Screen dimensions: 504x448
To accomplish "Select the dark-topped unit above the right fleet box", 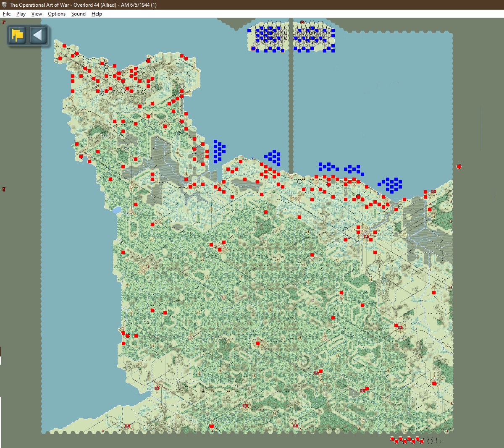I will coord(302,22).
